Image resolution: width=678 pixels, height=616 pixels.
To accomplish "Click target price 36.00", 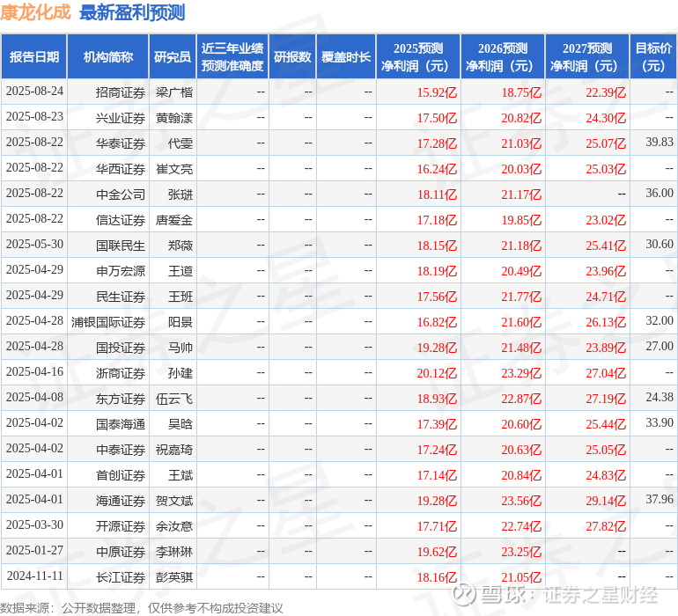I will click(x=660, y=194).
